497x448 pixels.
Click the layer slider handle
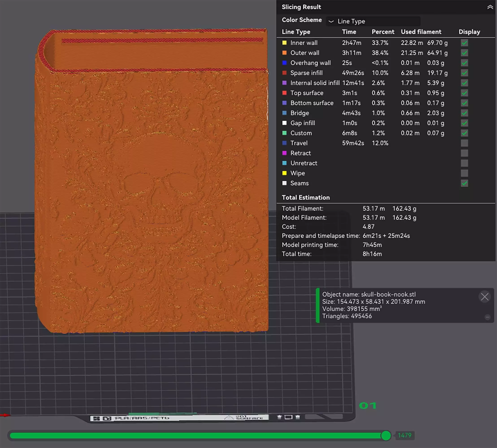[x=386, y=435]
